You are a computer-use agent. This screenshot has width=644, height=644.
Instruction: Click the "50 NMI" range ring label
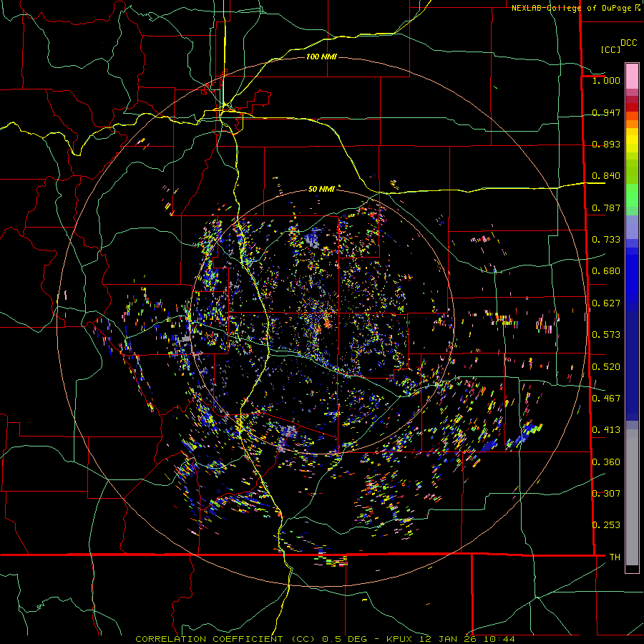coord(321,189)
